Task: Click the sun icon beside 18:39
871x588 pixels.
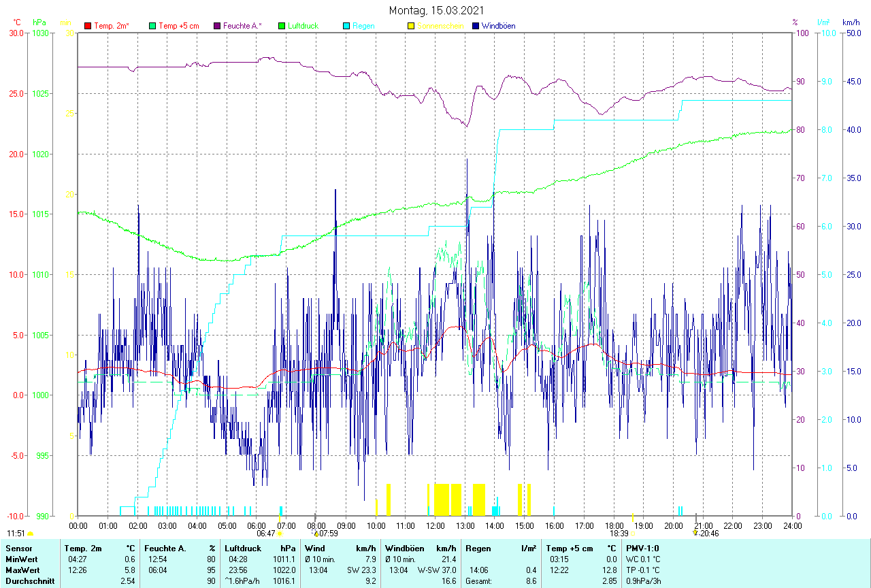Action: (633, 534)
